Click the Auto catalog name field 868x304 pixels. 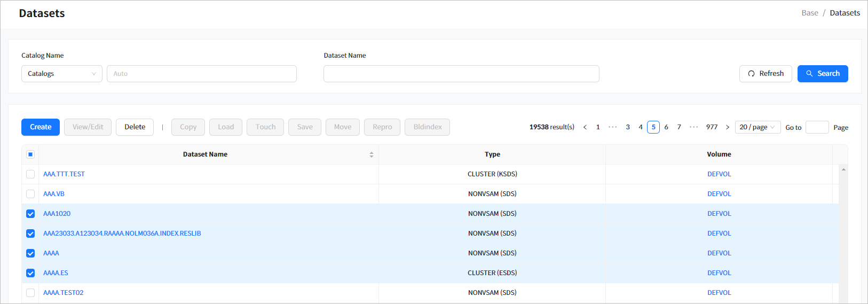pyautogui.click(x=201, y=74)
